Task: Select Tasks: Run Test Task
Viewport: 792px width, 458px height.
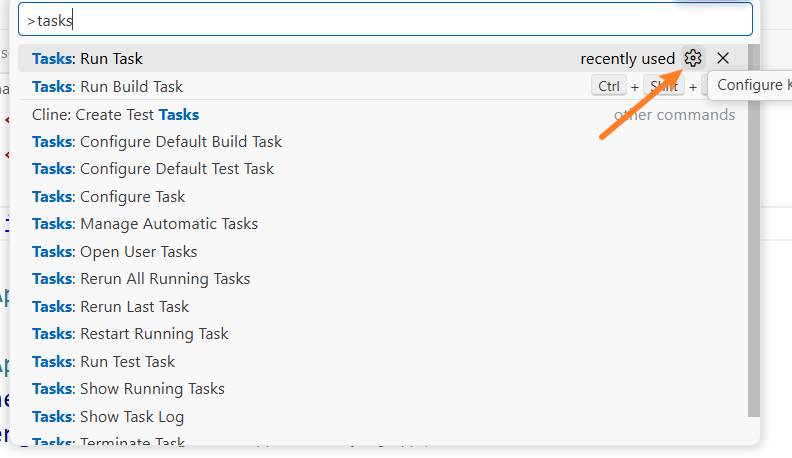Action: click(x=383, y=362)
